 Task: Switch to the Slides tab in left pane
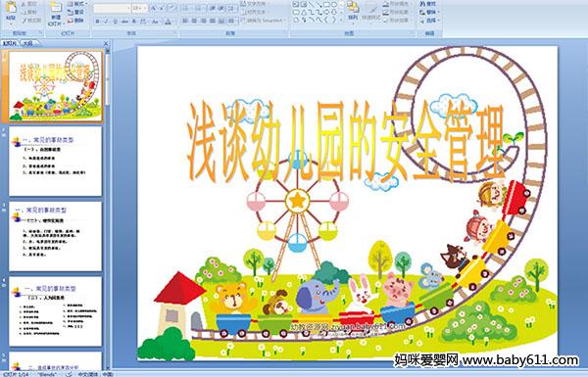(10, 43)
